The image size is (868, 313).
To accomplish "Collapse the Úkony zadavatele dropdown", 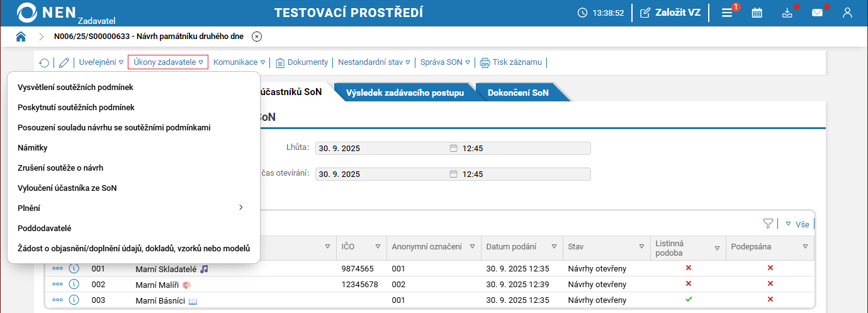I will 168,62.
